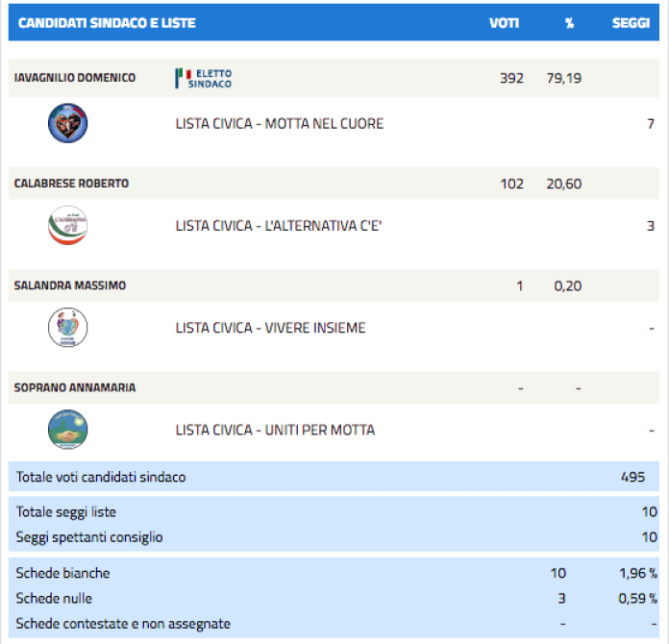Click the VOTI column header
669x644 pixels.
(x=504, y=23)
